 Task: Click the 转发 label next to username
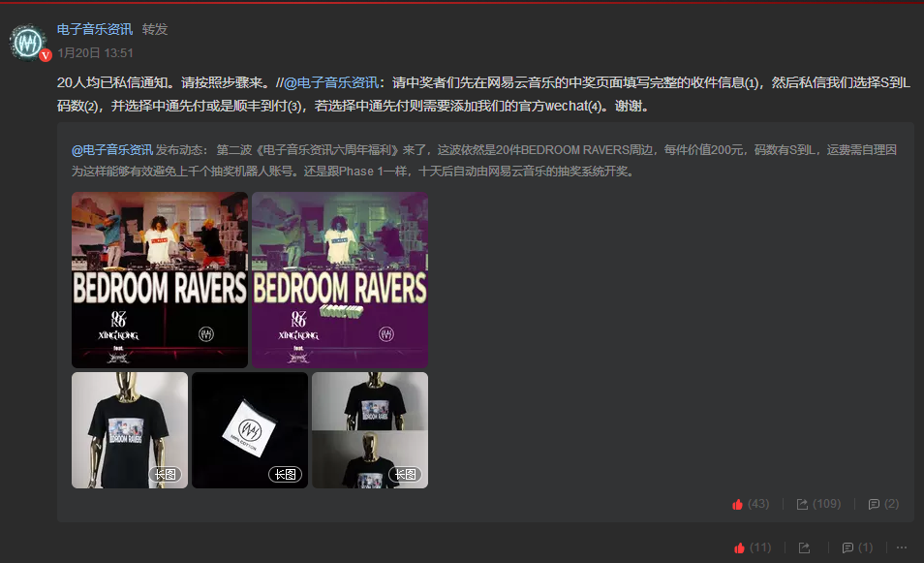click(155, 29)
